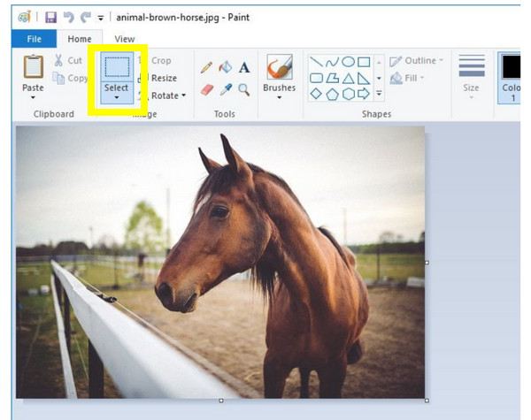Select the Eraser tool
The height and width of the screenshot is (420, 531).
pyautogui.click(x=206, y=89)
